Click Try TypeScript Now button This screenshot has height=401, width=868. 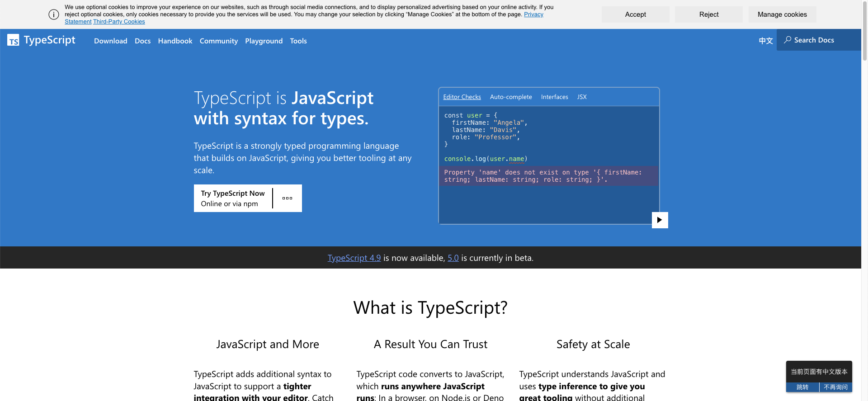[233, 198]
